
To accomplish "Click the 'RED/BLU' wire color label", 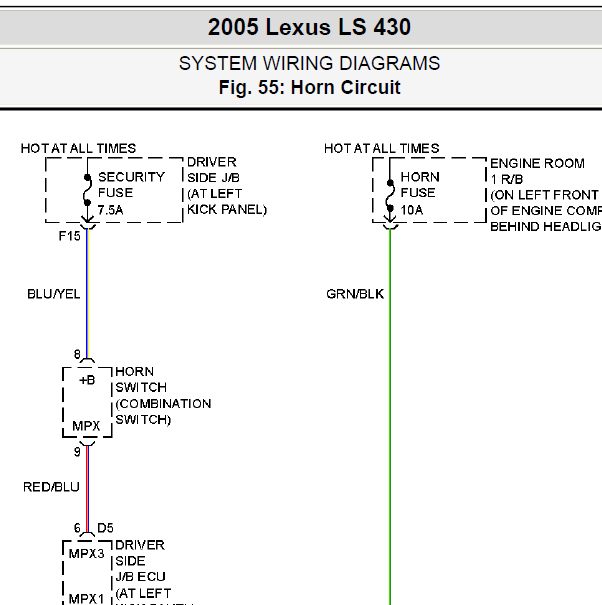I will point(51,487).
